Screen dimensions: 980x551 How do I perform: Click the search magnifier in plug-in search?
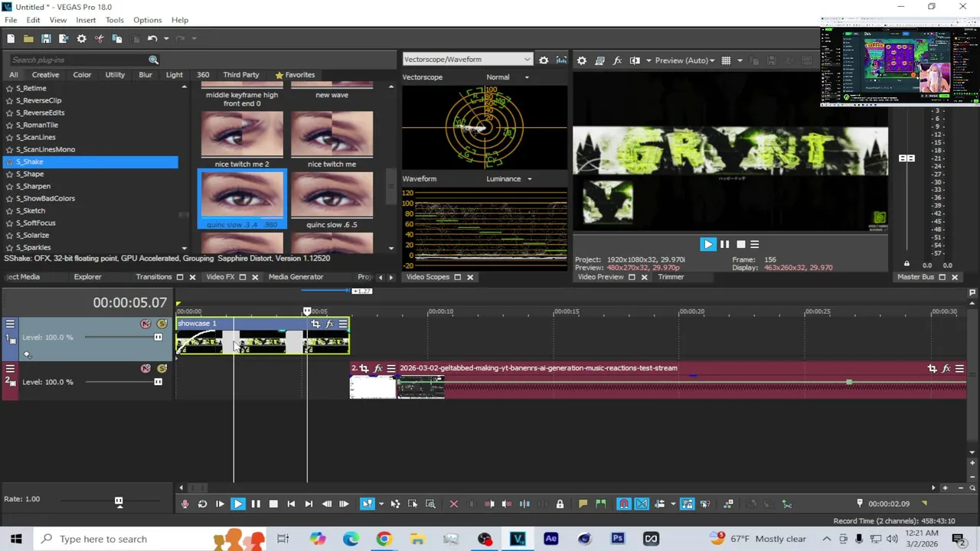tap(153, 60)
